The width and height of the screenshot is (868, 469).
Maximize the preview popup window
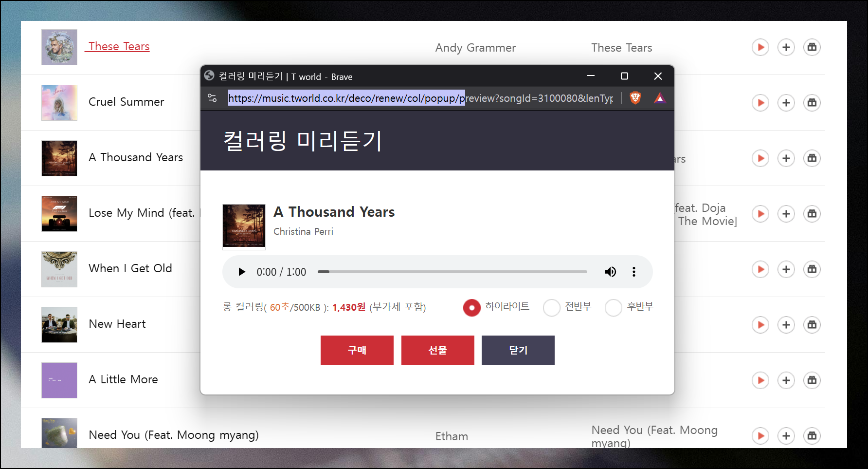pos(624,76)
